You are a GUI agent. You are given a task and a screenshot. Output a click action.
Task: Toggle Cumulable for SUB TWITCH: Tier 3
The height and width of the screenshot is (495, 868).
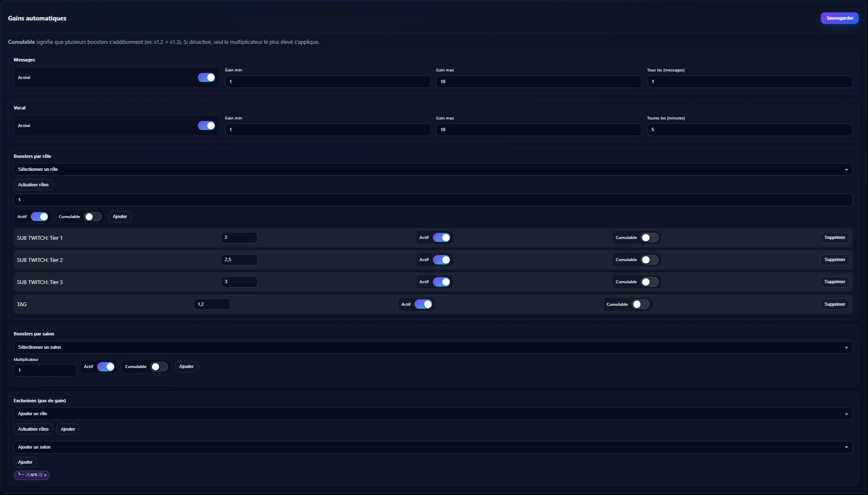[x=649, y=282]
